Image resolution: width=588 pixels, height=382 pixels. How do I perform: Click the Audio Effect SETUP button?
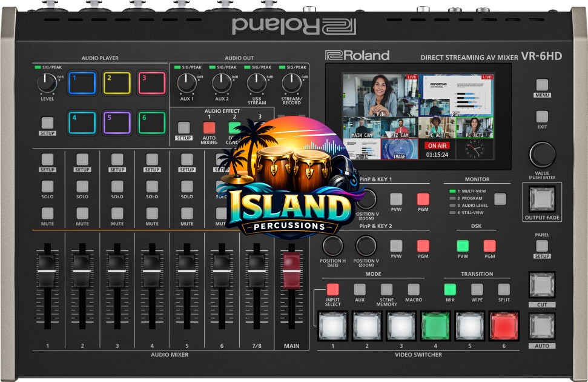point(183,127)
